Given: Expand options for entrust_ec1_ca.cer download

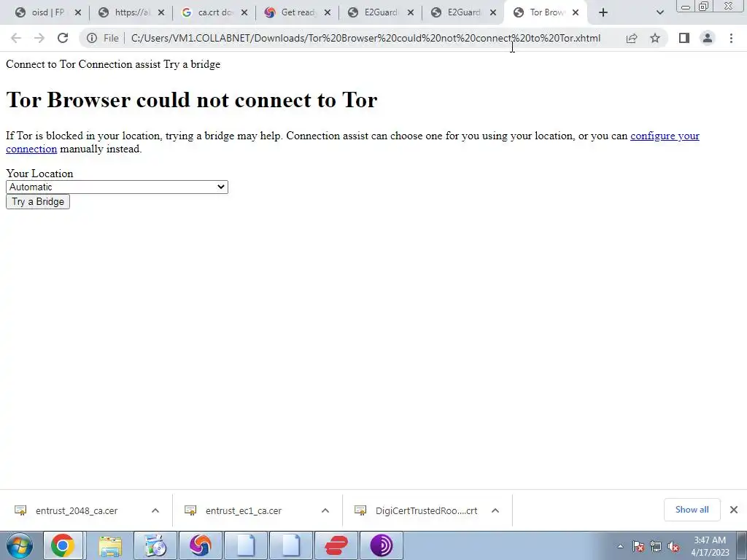Looking at the screenshot, I should pos(325,510).
